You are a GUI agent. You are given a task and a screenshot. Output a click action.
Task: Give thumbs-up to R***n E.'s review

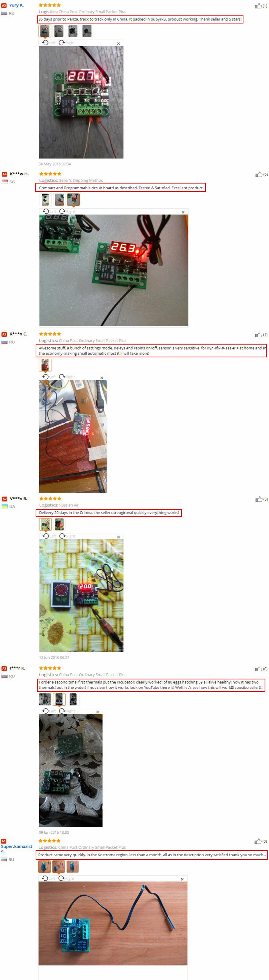[258, 334]
